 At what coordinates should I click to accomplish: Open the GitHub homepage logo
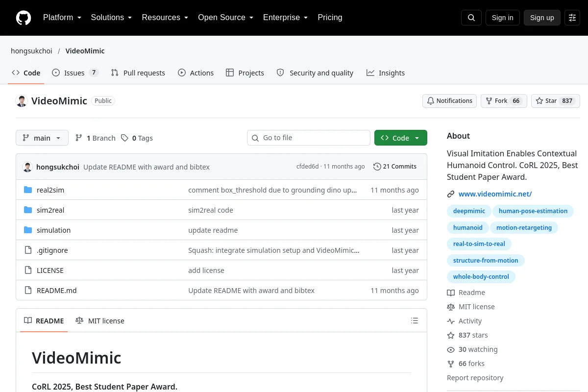[24, 18]
